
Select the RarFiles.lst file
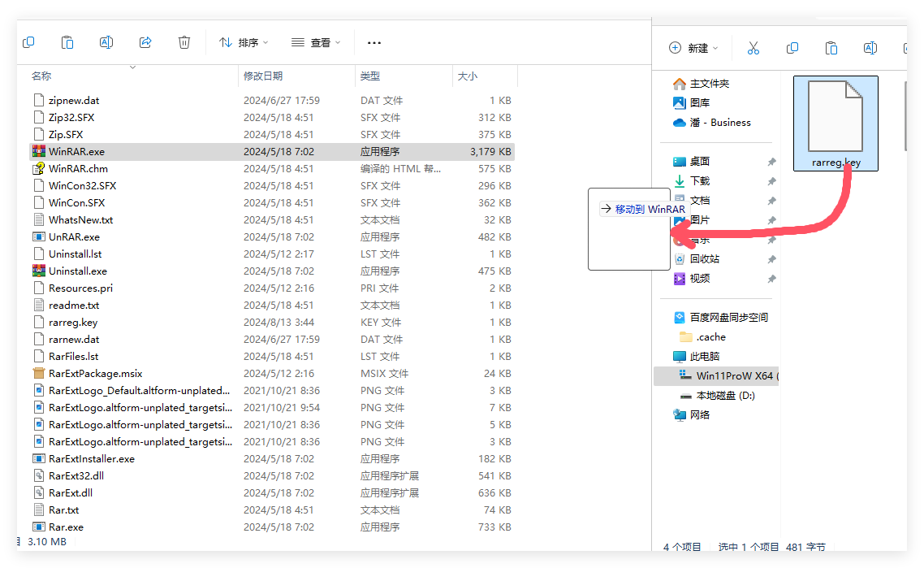[74, 357]
